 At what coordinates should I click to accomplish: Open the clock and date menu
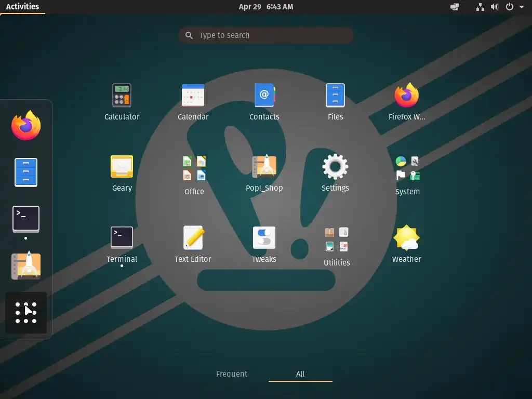tap(266, 7)
